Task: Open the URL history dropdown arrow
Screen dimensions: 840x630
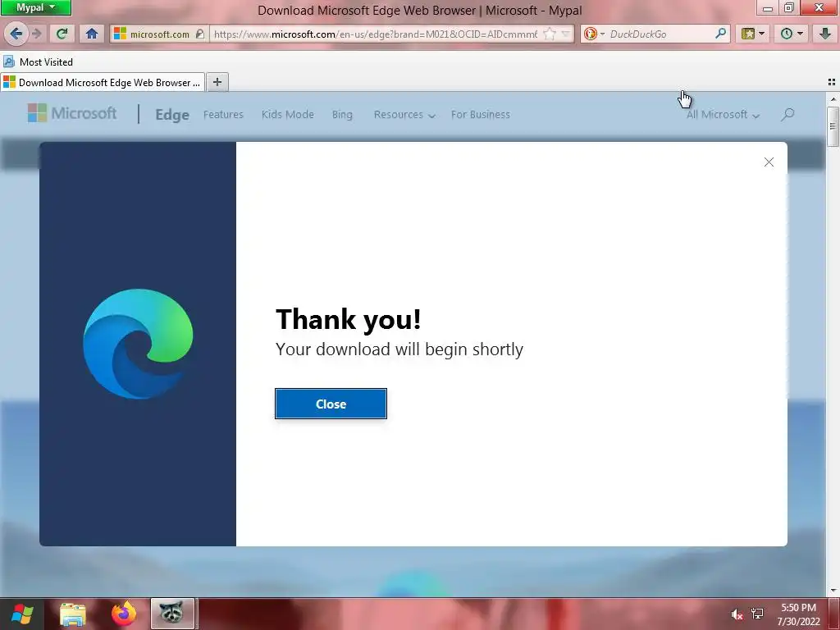Action: click(x=566, y=34)
